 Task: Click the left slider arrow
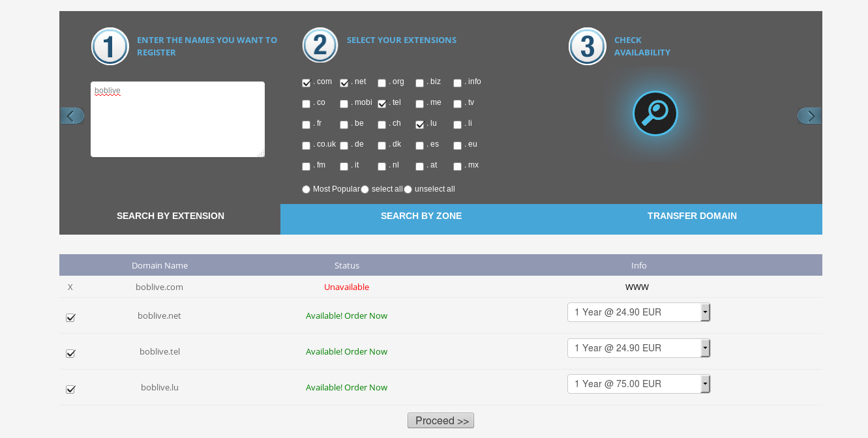72,116
